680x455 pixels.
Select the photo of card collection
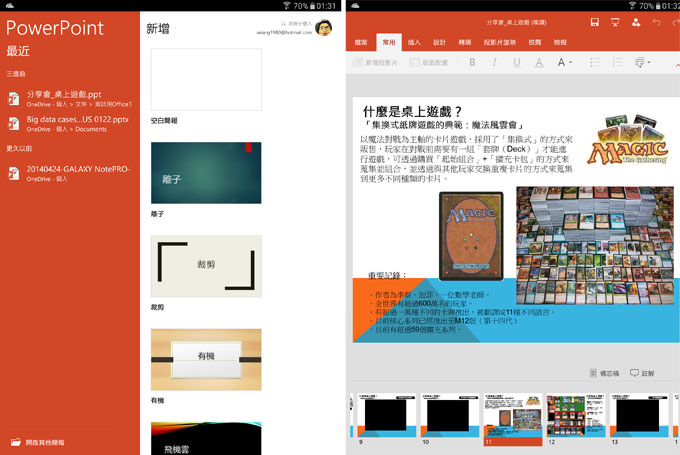click(x=595, y=245)
